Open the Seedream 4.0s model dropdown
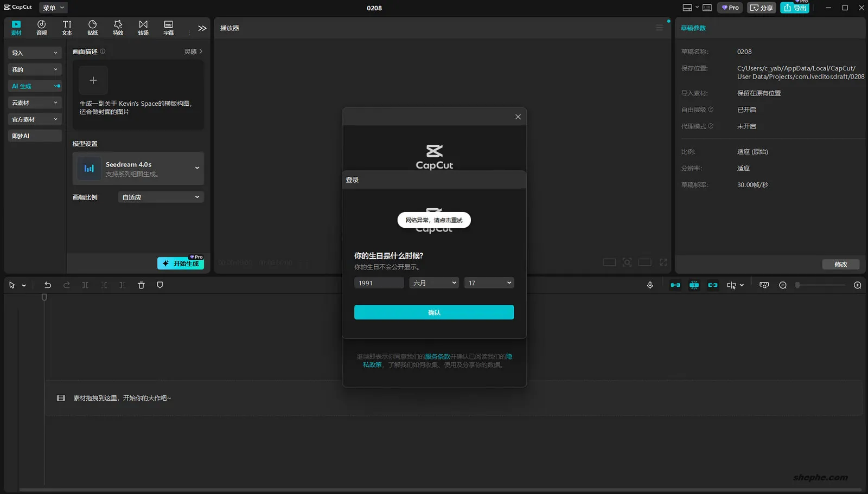This screenshot has width=868, height=494. click(x=198, y=168)
